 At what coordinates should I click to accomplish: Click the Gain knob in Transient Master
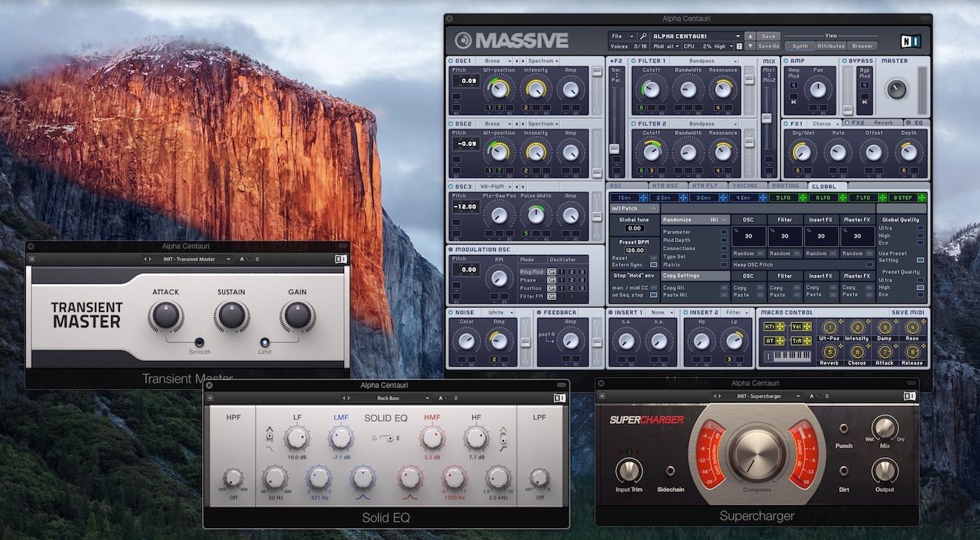[x=298, y=316]
